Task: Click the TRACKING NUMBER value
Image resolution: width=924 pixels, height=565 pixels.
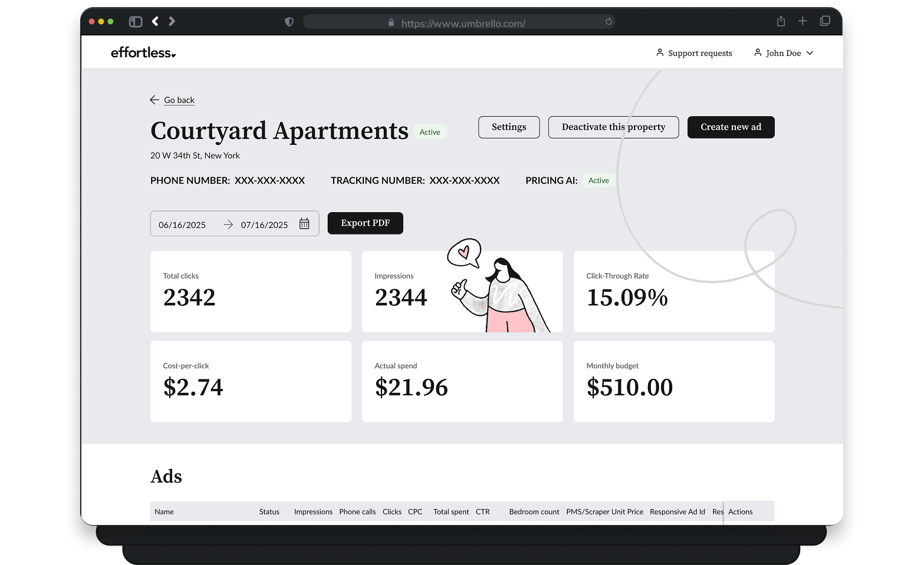Action: 465,181
